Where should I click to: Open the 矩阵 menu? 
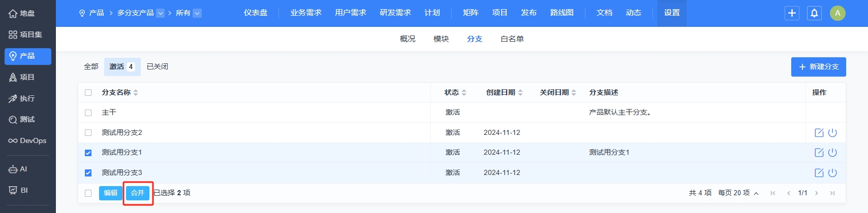point(471,13)
